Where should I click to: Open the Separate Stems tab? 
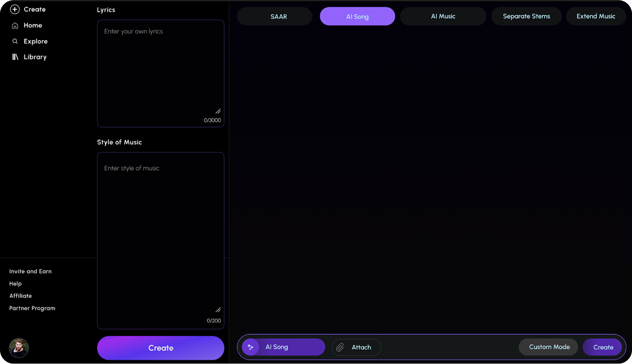click(526, 16)
